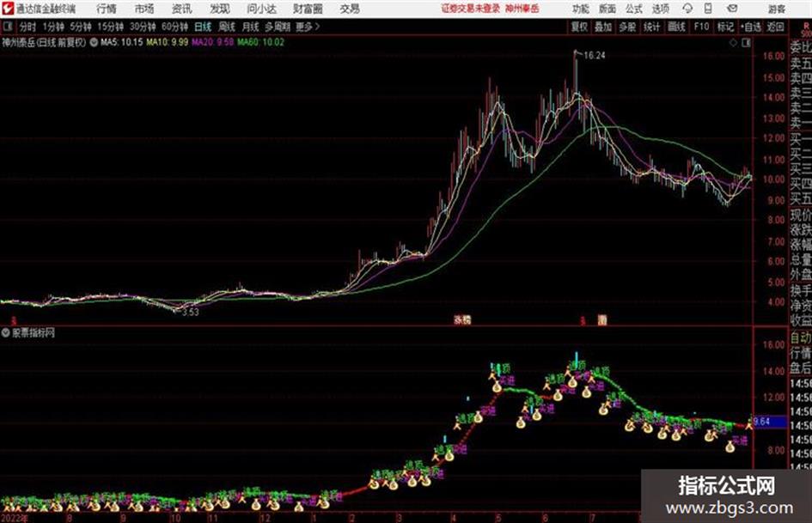Click the 证券交易未登录 login link
Image resolution: width=812 pixels, height=523 pixels.
[x=471, y=9]
